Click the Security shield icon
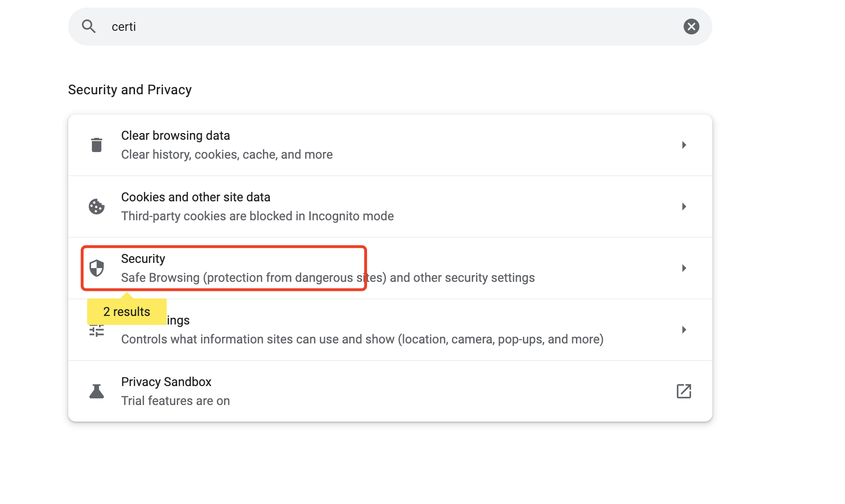Image resolution: width=845 pixels, height=504 pixels. [x=97, y=268]
